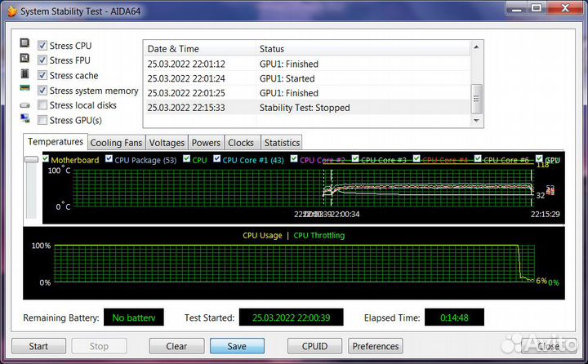588x364 pixels.
Task: Click the monitor icon beside Stress GPU(s)
Action: click(x=24, y=118)
